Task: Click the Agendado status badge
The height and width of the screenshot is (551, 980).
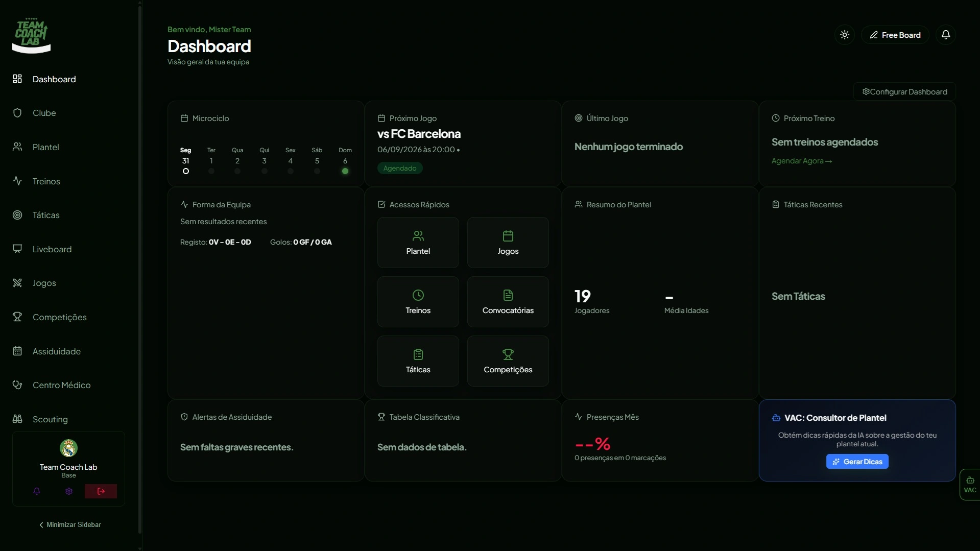Action: coord(400,169)
